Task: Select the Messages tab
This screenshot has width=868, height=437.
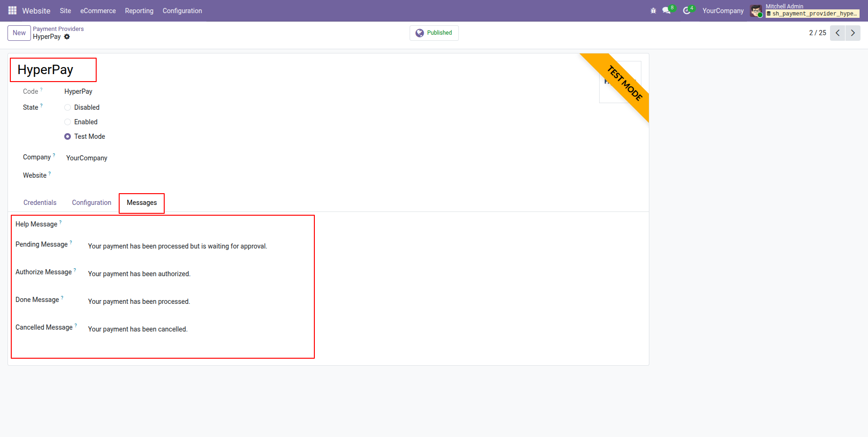Action: coord(142,203)
